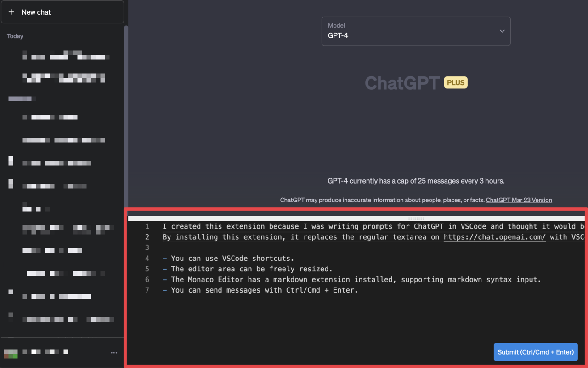Viewport: 588px width, 368px height.
Task: Click the Submit (Ctrl/Cmd + Enter) button
Action: pyautogui.click(x=536, y=352)
